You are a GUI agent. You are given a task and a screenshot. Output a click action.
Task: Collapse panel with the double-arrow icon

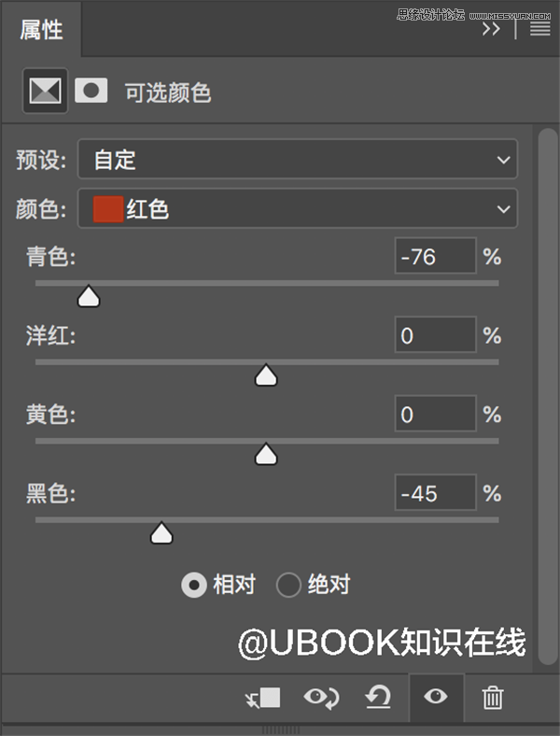point(491,29)
